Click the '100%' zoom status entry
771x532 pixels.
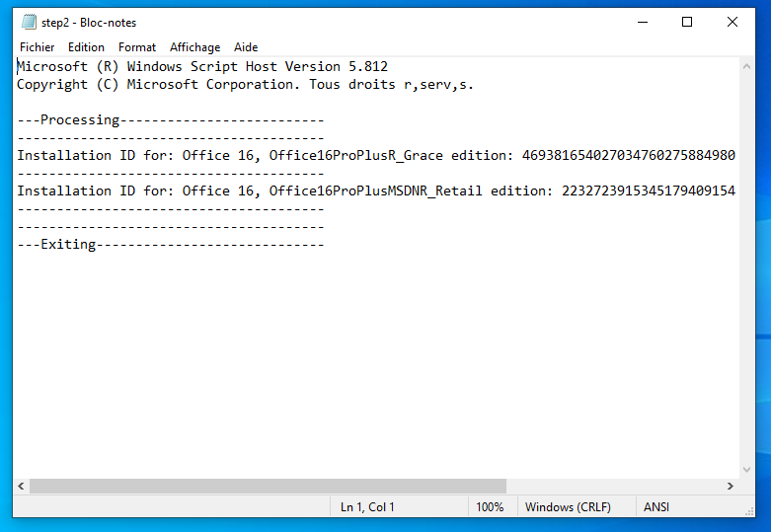point(490,507)
